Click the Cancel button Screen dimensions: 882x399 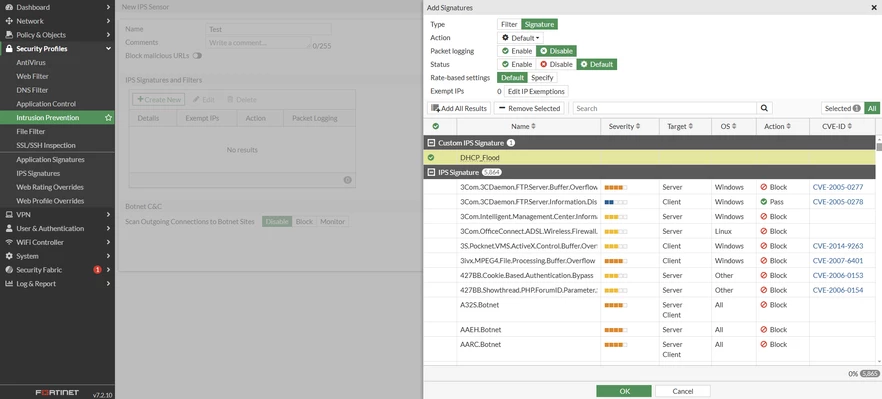[683, 391]
